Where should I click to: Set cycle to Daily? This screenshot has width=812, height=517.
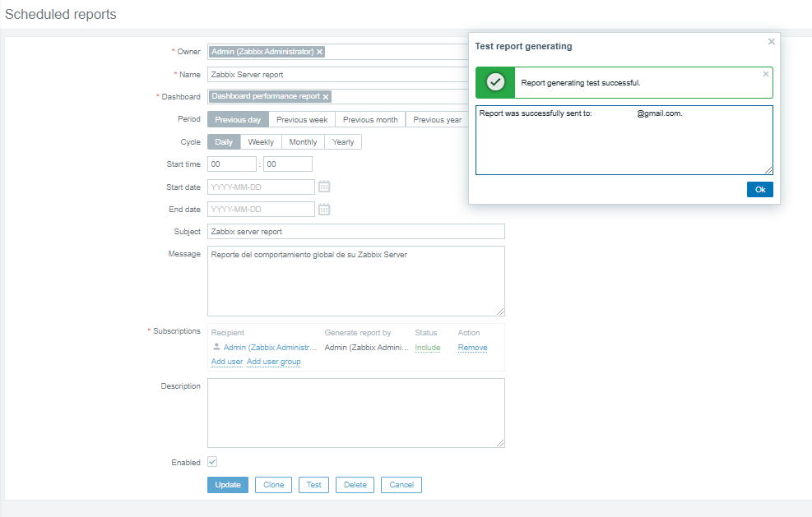224,142
